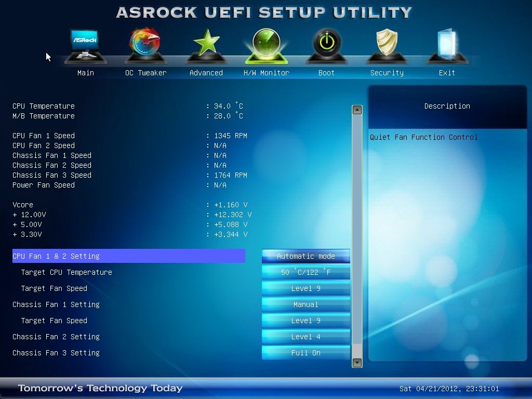Open OC Tweaker flaming gauge icon

pyautogui.click(x=145, y=46)
